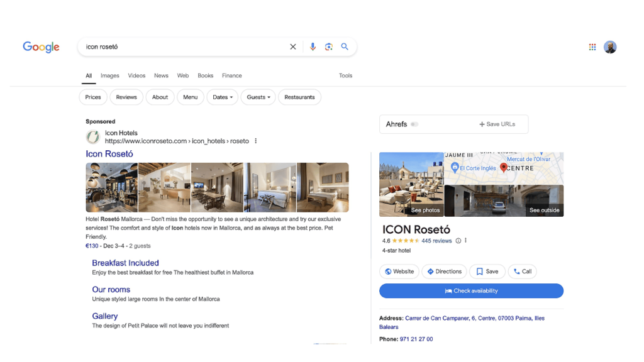Switch to the Web tab

(183, 75)
